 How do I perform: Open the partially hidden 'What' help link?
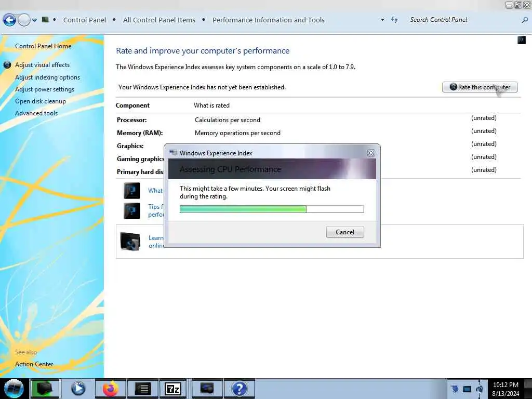156,190
